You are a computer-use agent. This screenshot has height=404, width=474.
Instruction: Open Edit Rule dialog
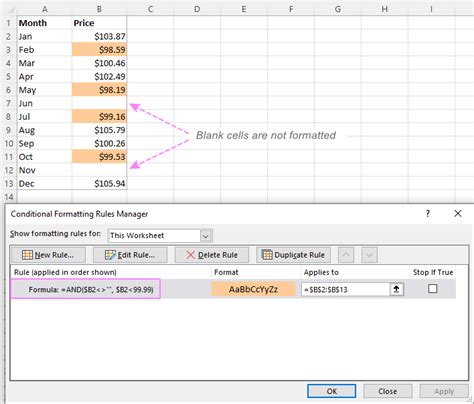click(x=130, y=255)
